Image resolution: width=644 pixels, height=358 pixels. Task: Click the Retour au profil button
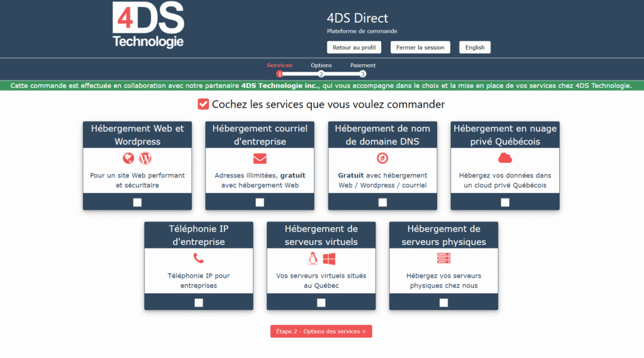coord(354,47)
